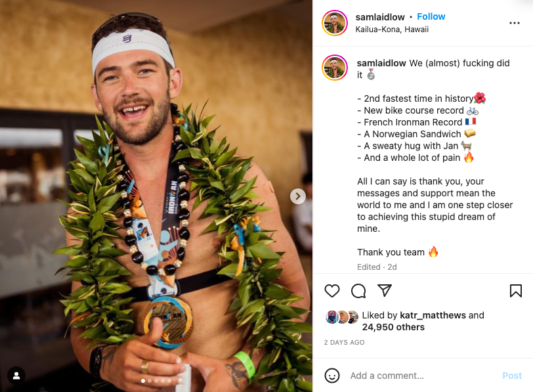Viewport: 533px width, 392px height.
Task: Open katr_matthews profile from likes
Action: point(433,315)
